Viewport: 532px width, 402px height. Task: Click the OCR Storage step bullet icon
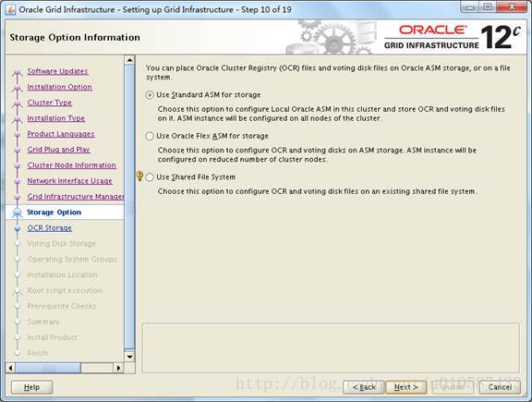(x=18, y=228)
